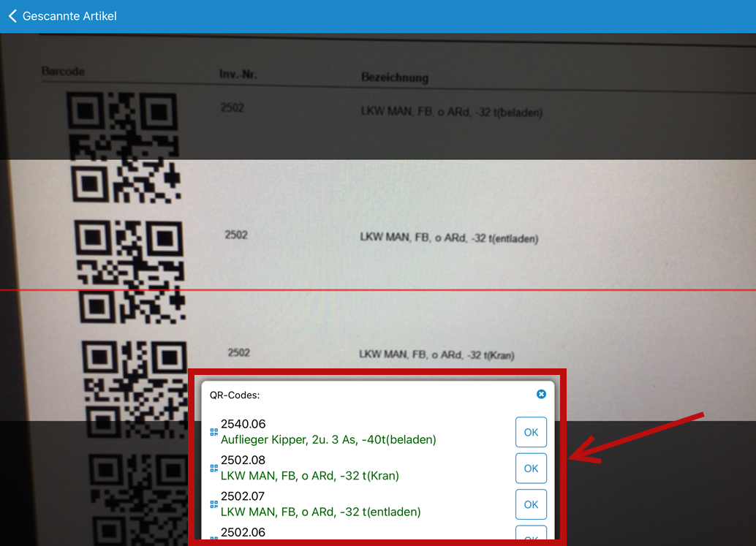Select popup text LKW MAN, FB, o ARd, -32 t(entladen)
Image resolution: width=756 pixels, height=546 pixels.
click(x=321, y=512)
